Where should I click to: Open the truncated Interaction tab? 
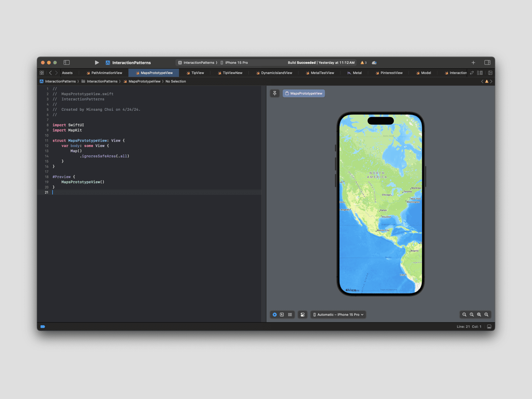click(456, 73)
